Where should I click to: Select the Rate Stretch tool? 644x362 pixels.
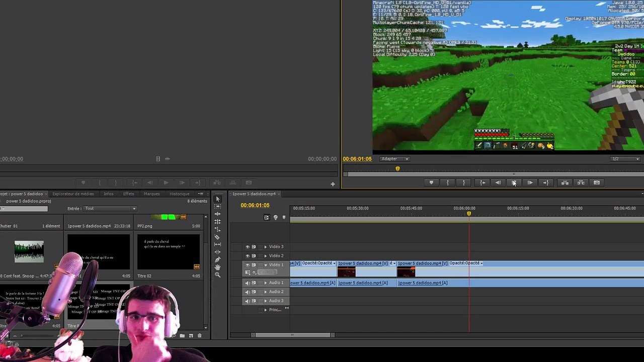[218, 229]
